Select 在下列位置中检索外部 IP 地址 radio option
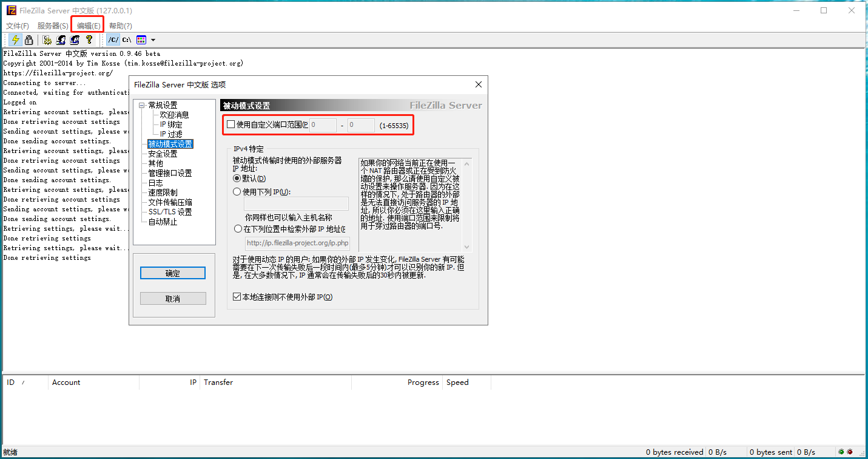 pos(237,229)
